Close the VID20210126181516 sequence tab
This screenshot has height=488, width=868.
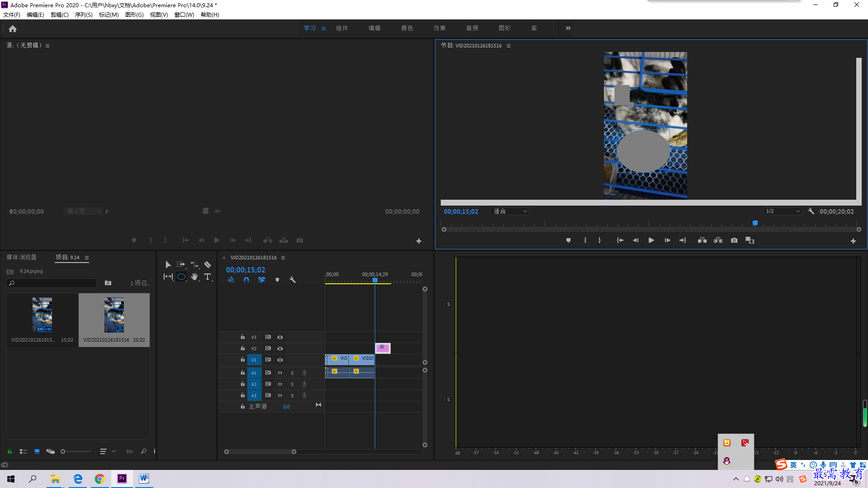click(x=224, y=258)
